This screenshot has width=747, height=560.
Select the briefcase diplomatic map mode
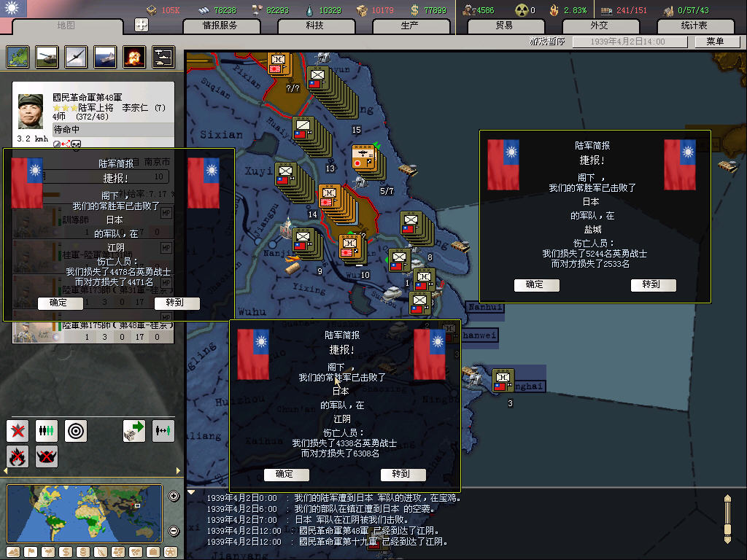pos(153,552)
